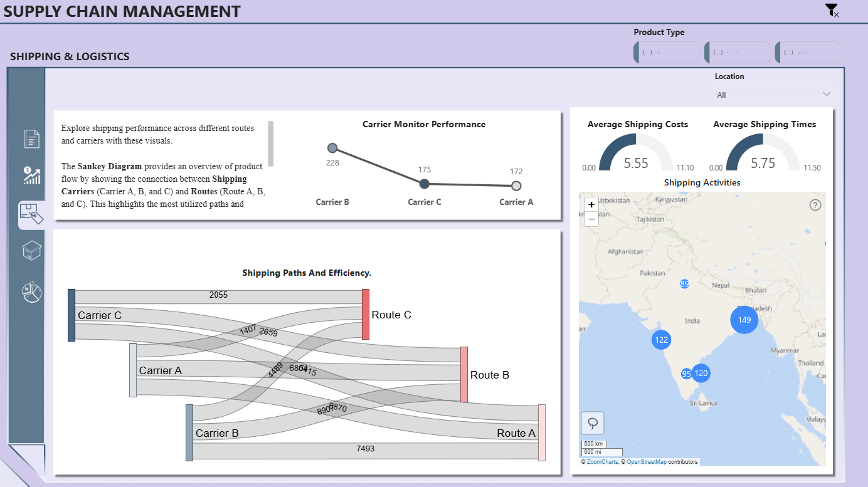Image resolution: width=868 pixels, height=487 pixels.
Task: Click the gauge maximum value 11.50
Action: 812,167
